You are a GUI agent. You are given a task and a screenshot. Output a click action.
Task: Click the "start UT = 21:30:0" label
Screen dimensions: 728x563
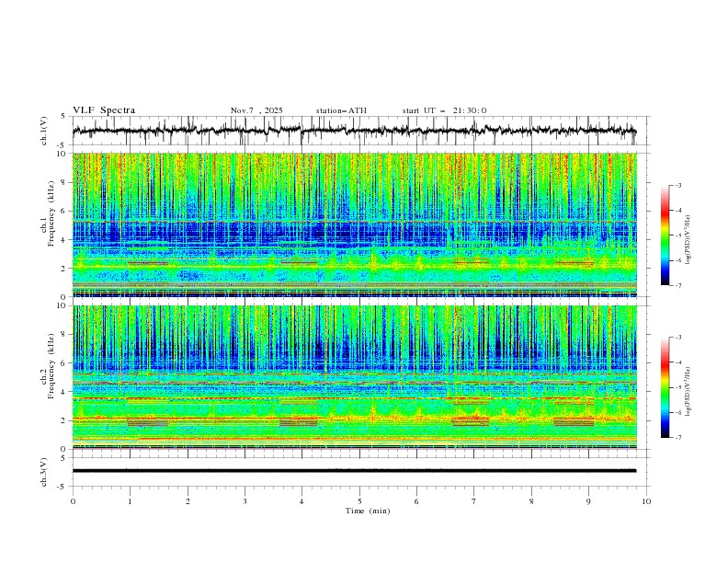point(444,110)
